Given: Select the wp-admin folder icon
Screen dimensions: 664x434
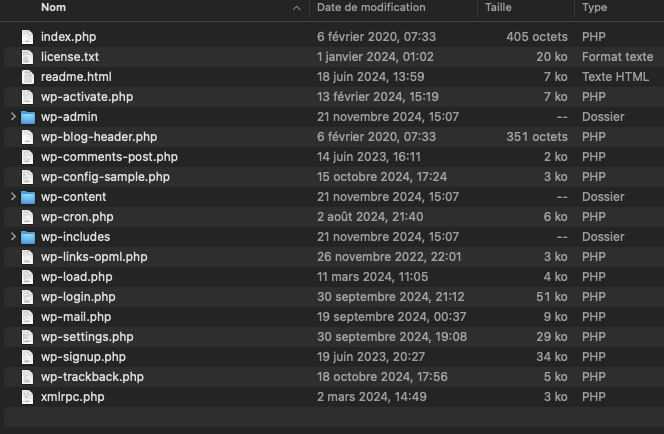Looking at the screenshot, I should click(27, 117).
